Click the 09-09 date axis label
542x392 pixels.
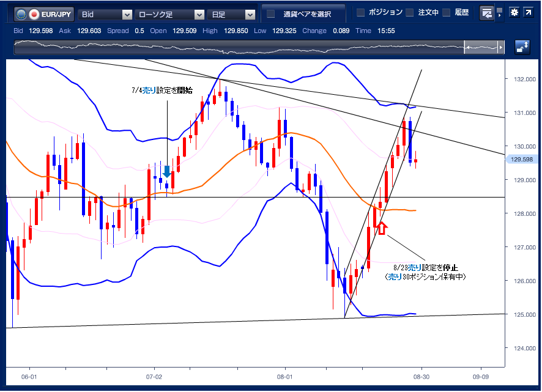[481, 377]
